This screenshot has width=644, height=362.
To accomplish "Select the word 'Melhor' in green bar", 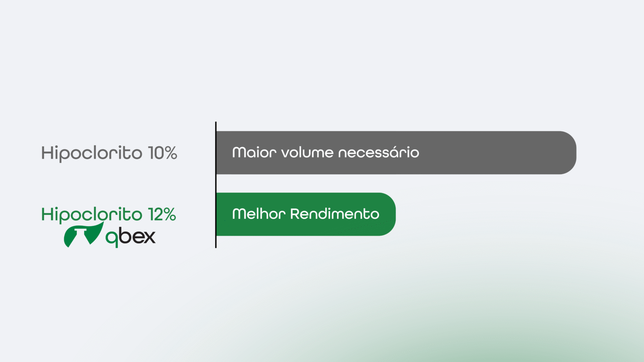I will (x=259, y=214).
